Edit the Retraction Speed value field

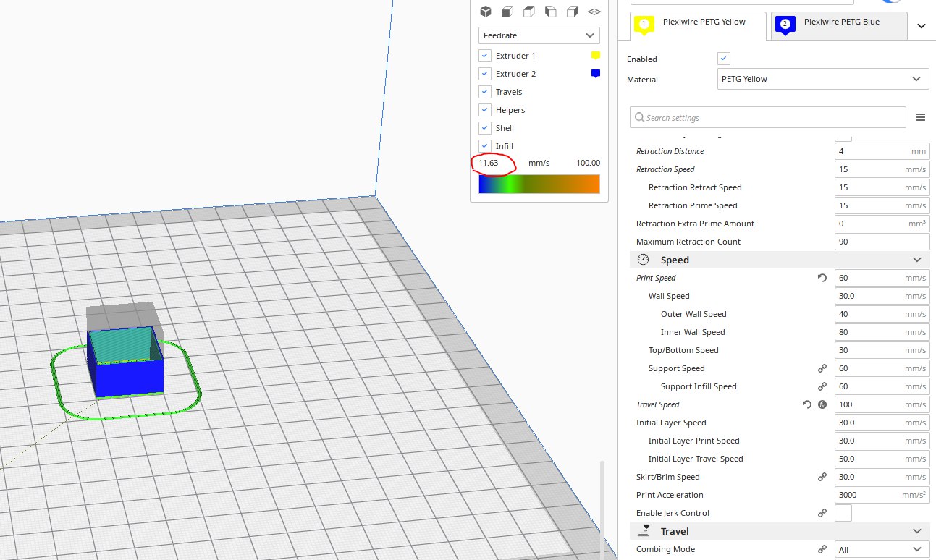tap(882, 169)
